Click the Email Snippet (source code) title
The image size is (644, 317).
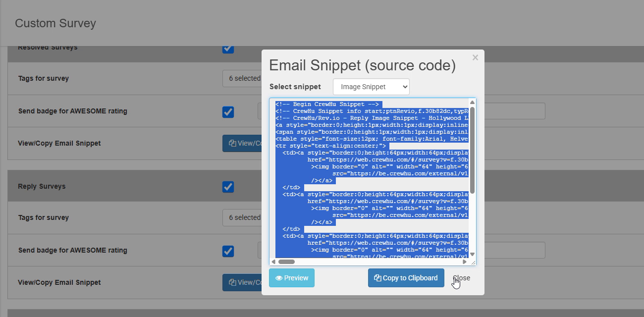pos(362,65)
